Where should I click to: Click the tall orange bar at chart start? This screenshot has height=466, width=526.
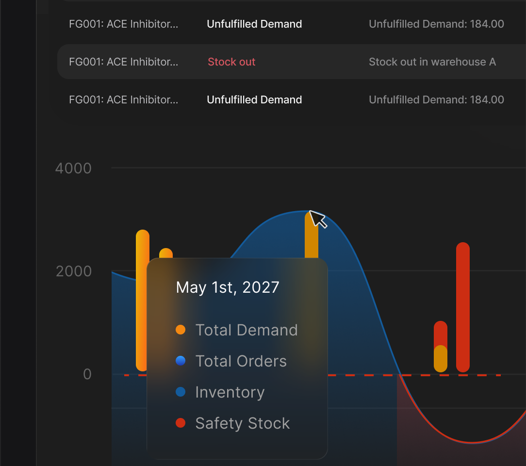(143, 301)
